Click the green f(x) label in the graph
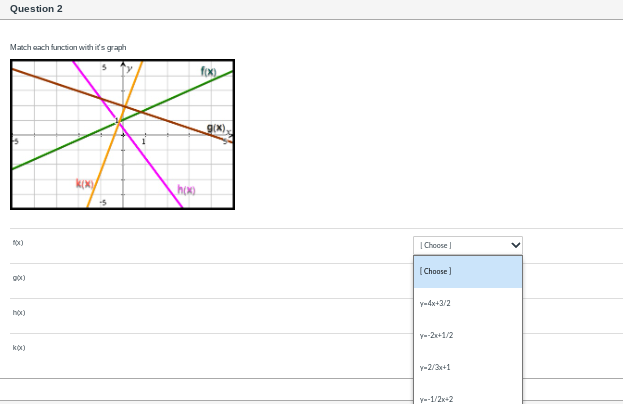This screenshot has height=404, width=623. pyautogui.click(x=209, y=72)
